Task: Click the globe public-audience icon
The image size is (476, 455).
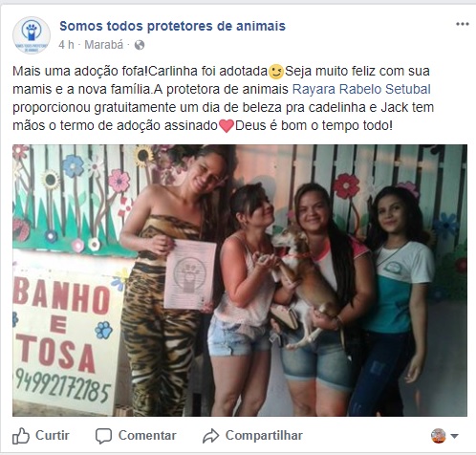Action: 140,45
